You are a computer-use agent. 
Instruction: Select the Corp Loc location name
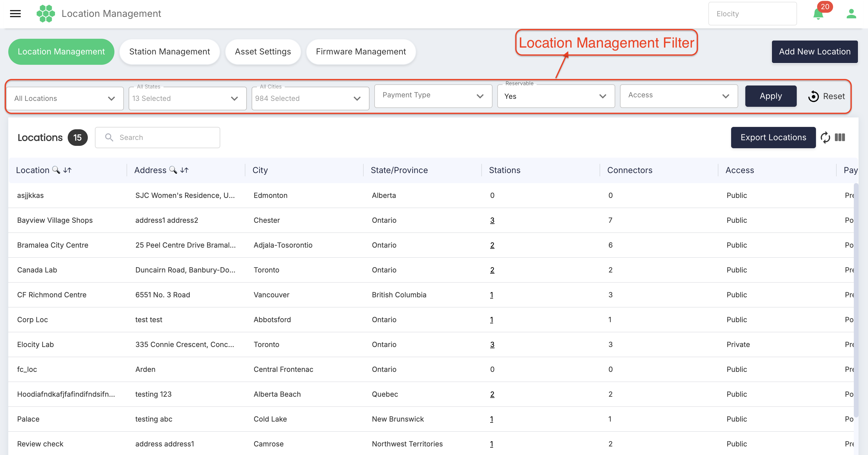coord(32,320)
